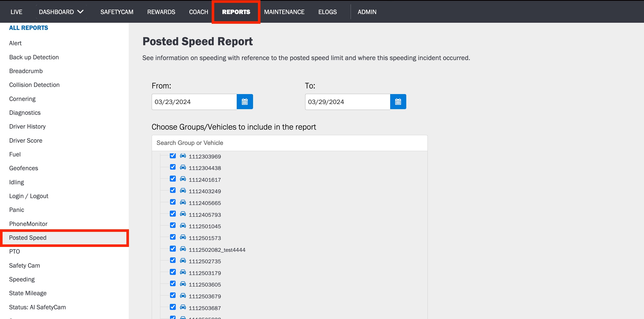Uncheck vehicle 1112503679 checkbox
This screenshot has height=319, width=644.
[173, 295]
